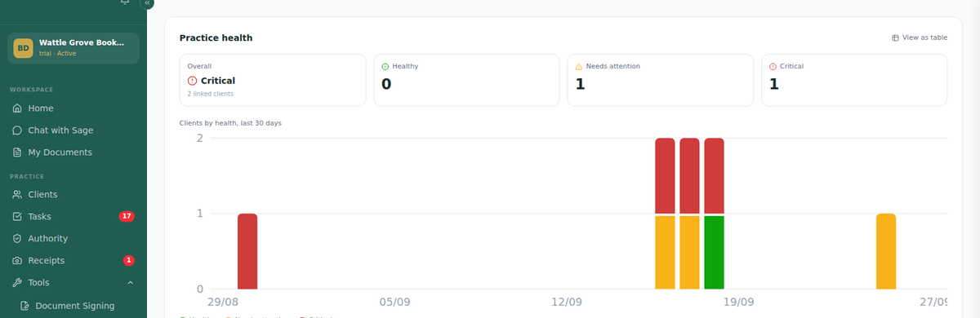Image resolution: width=980 pixels, height=318 pixels.
Task: Click the 05/09 axis date label
Action: click(x=394, y=302)
